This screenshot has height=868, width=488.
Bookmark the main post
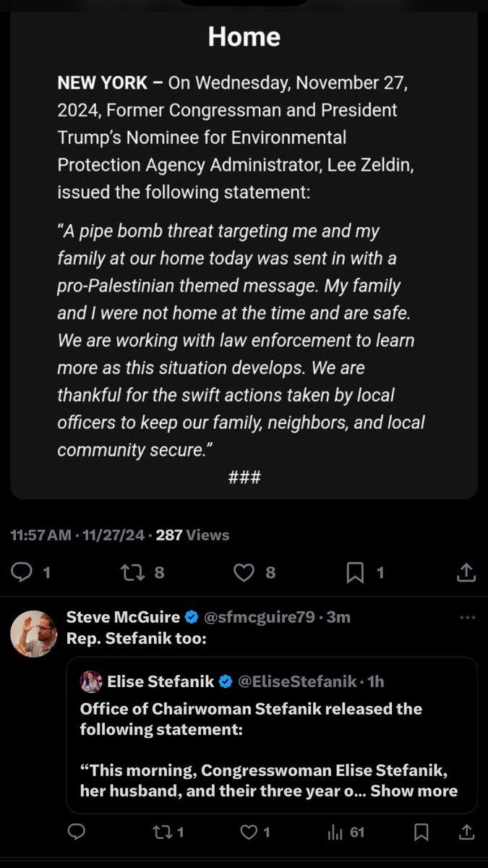355,573
